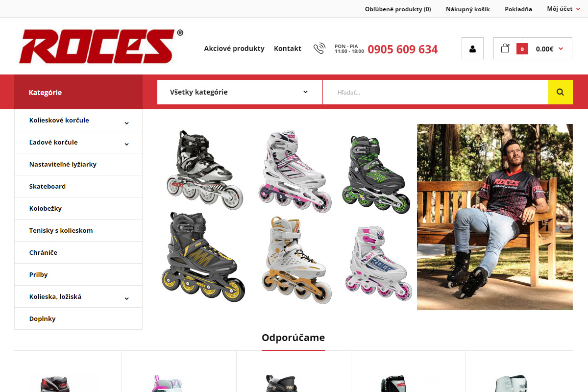Click the man on bench banner image

[495, 217]
